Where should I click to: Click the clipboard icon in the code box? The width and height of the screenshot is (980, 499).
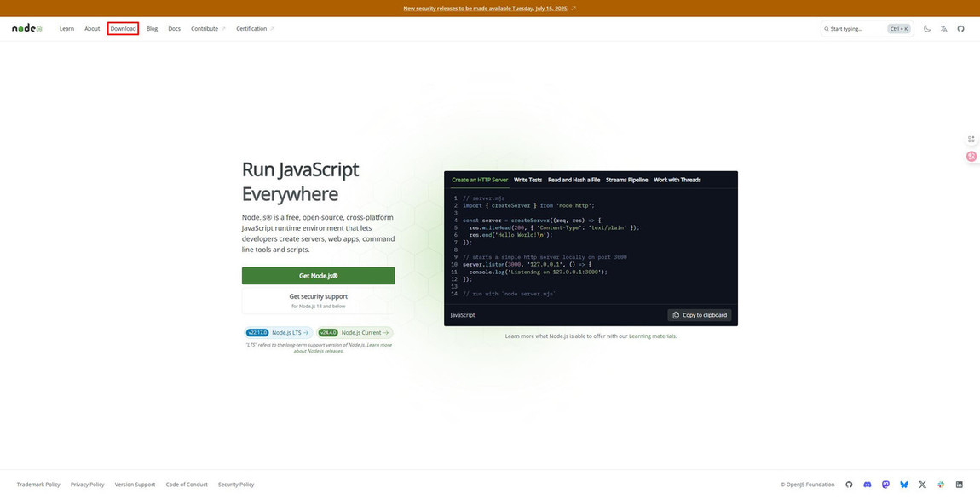(x=677, y=315)
